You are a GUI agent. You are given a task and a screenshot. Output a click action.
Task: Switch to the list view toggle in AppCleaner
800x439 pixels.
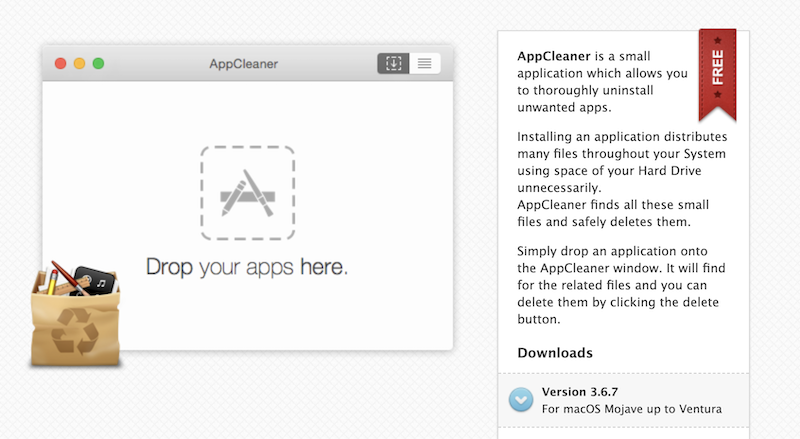tap(424, 63)
